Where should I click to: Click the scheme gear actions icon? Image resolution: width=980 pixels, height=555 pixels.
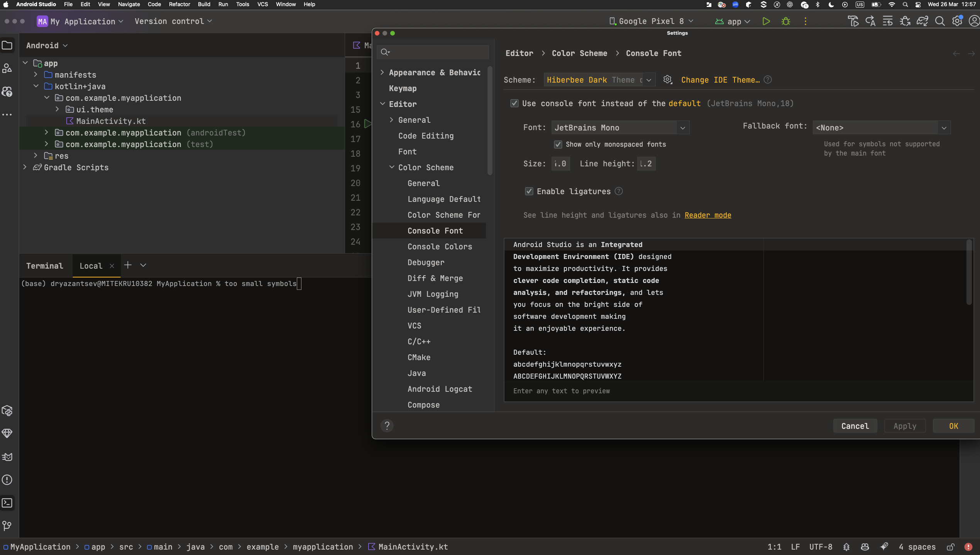pos(667,80)
